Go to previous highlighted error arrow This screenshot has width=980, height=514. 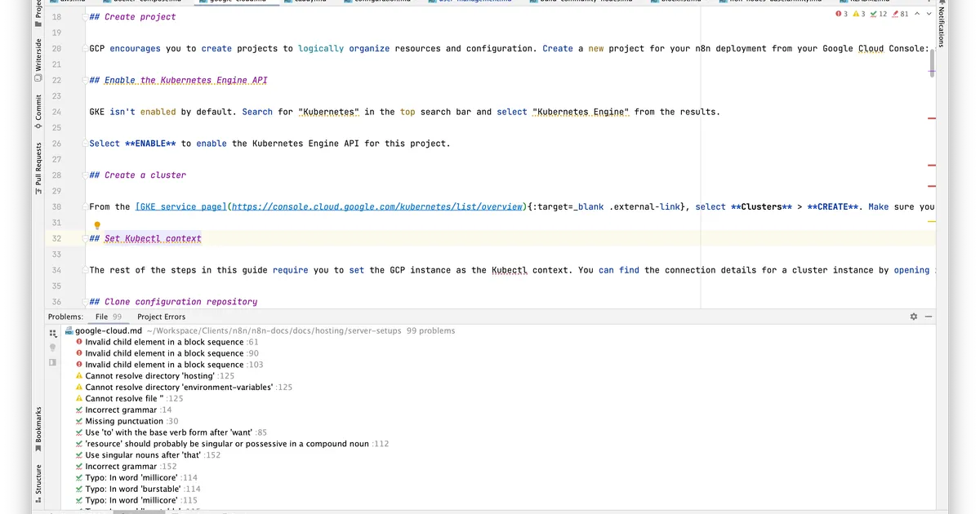[x=917, y=15]
